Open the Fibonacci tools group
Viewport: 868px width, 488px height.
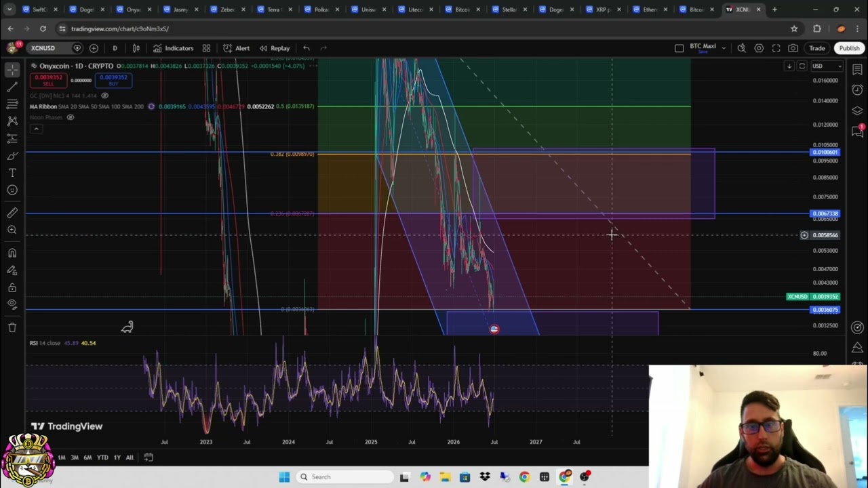pos(12,104)
